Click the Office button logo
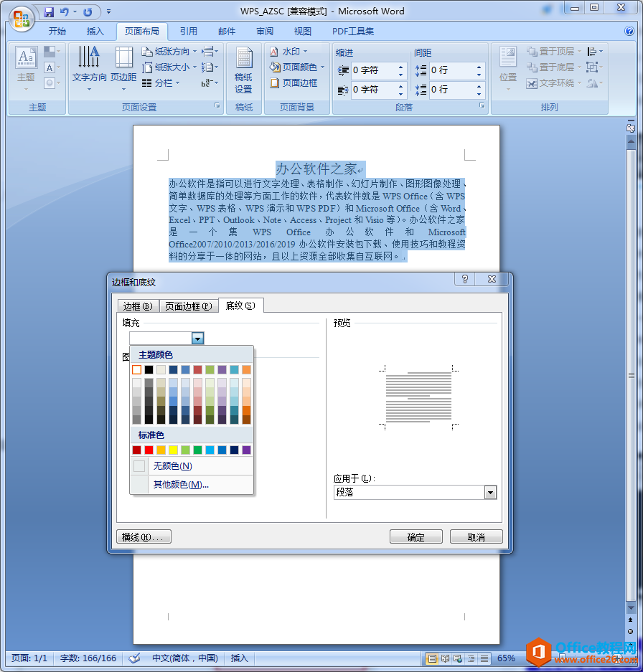Image resolution: width=643 pixels, height=672 pixels. (22, 19)
